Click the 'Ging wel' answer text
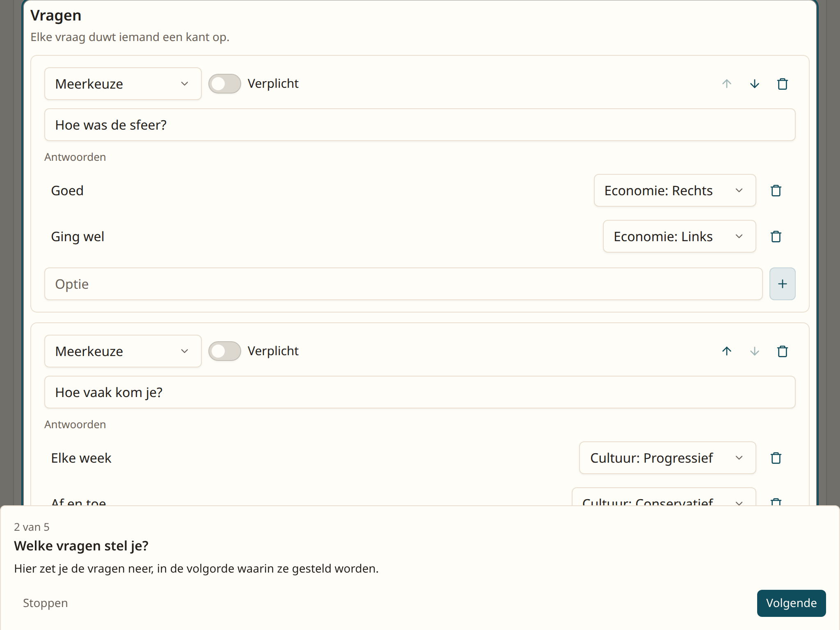Viewport: 840px width, 630px height. (78, 237)
